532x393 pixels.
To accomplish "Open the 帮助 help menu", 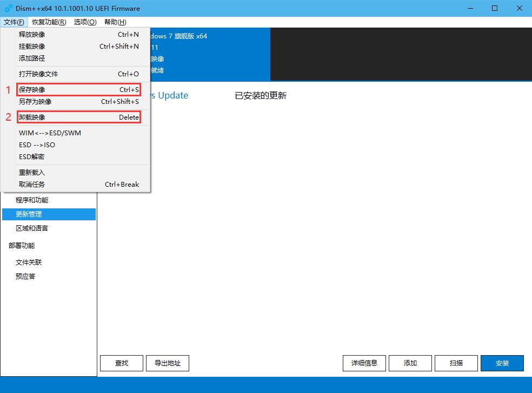I will click(115, 22).
